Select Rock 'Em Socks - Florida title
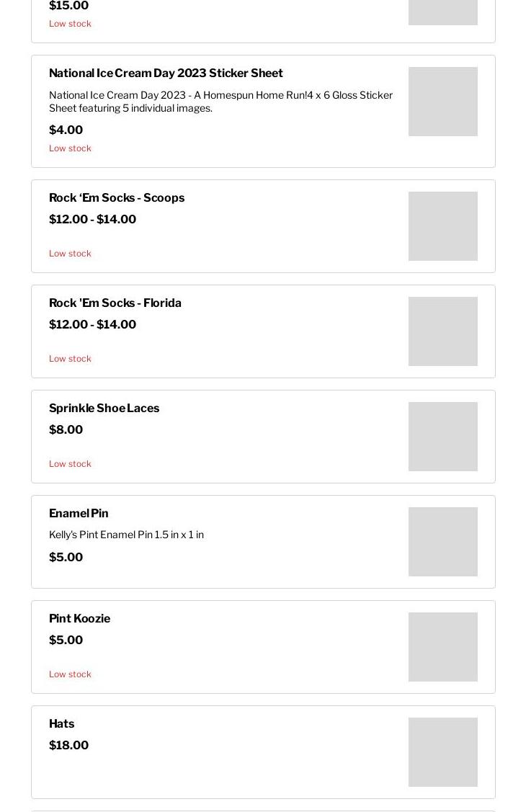 click(x=115, y=303)
